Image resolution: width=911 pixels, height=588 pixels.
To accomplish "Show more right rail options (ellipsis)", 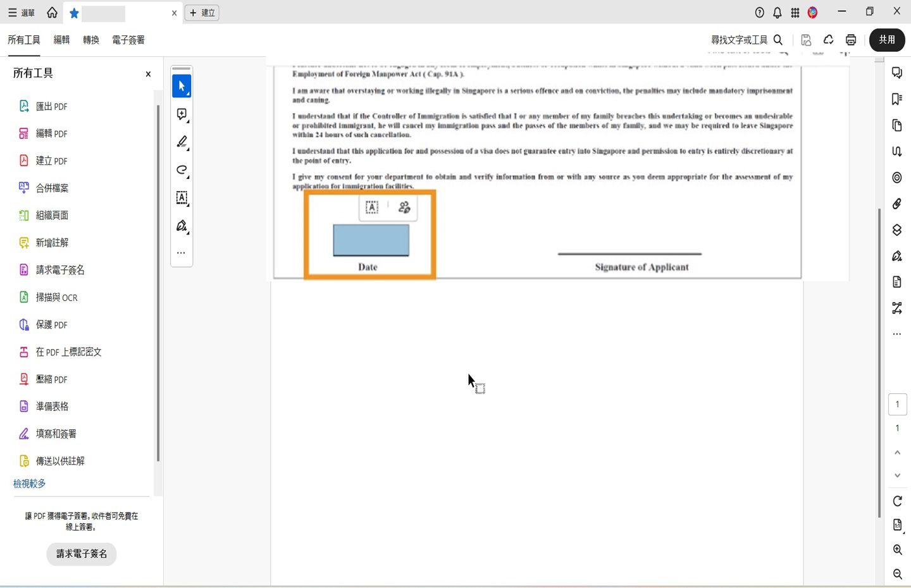I will tap(897, 334).
